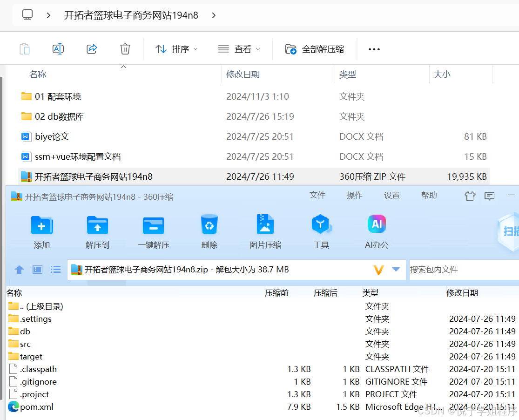Viewport: 519px width, 420px height.
Task: Open the 操作 (Operations) menu
Action: [x=354, y=196]
